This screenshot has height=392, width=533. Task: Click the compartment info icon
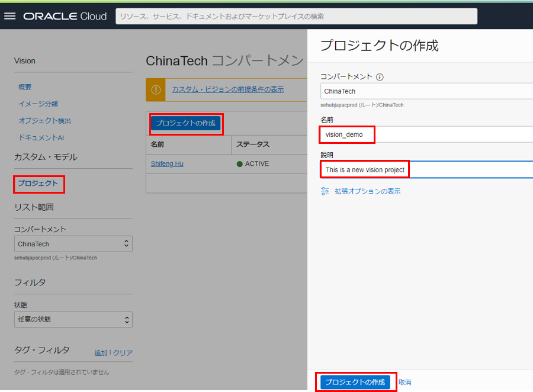(x=380, y=77)
